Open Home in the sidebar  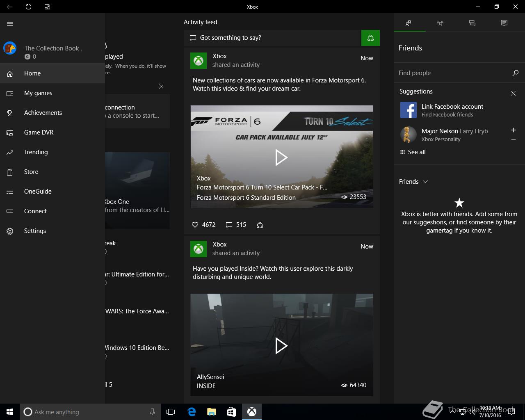click(x=52, y=73)
